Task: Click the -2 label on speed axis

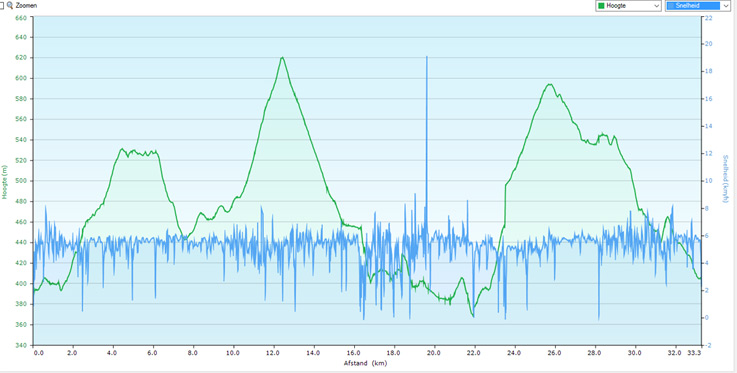Action: [x=709, y=345]
